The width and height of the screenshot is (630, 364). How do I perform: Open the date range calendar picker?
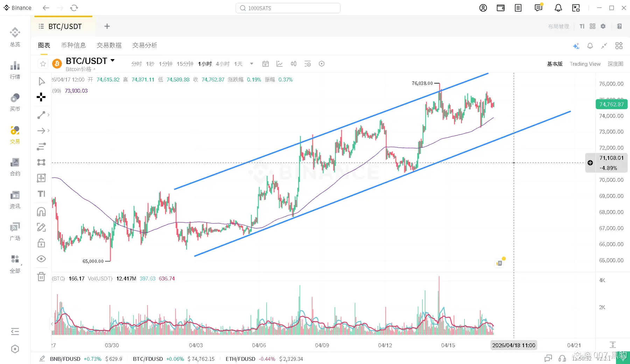tap(266, 64)
